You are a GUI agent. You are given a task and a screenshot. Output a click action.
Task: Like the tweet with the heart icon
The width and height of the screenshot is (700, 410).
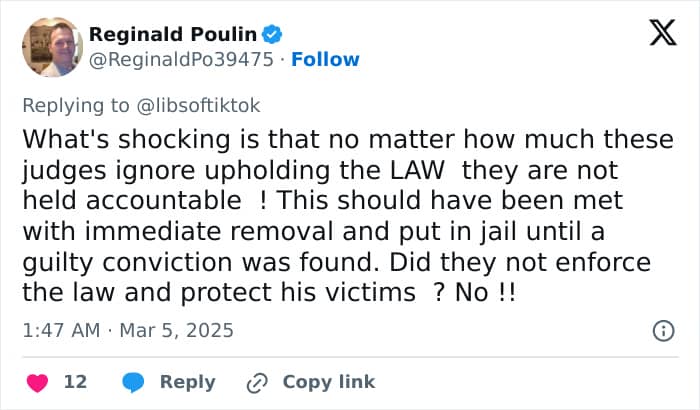point(38,383)
